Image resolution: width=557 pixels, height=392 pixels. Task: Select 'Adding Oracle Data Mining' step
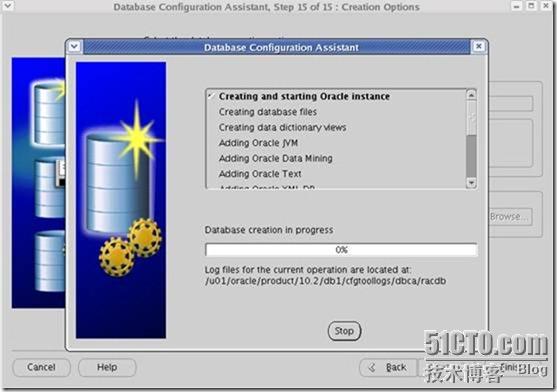coord(276,158)
